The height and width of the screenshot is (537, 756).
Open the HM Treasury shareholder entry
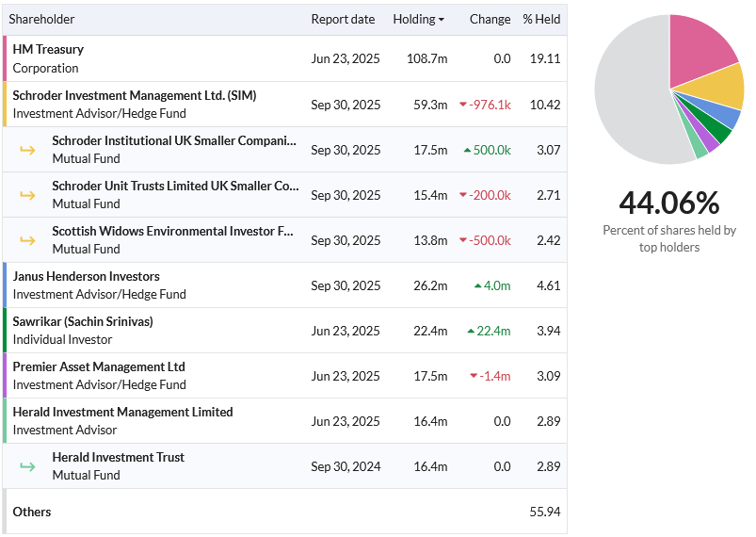point(48,49)
